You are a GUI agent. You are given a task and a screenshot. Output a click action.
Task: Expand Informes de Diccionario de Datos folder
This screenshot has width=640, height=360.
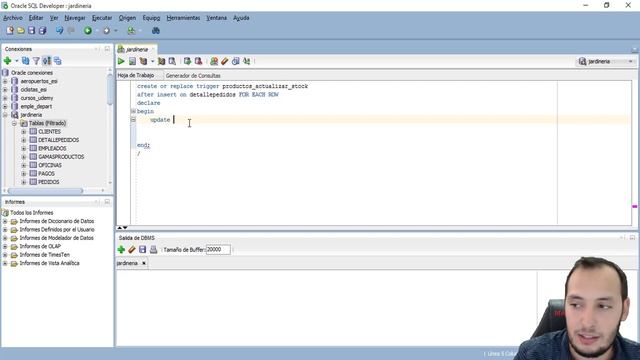(x=5, y=221)
